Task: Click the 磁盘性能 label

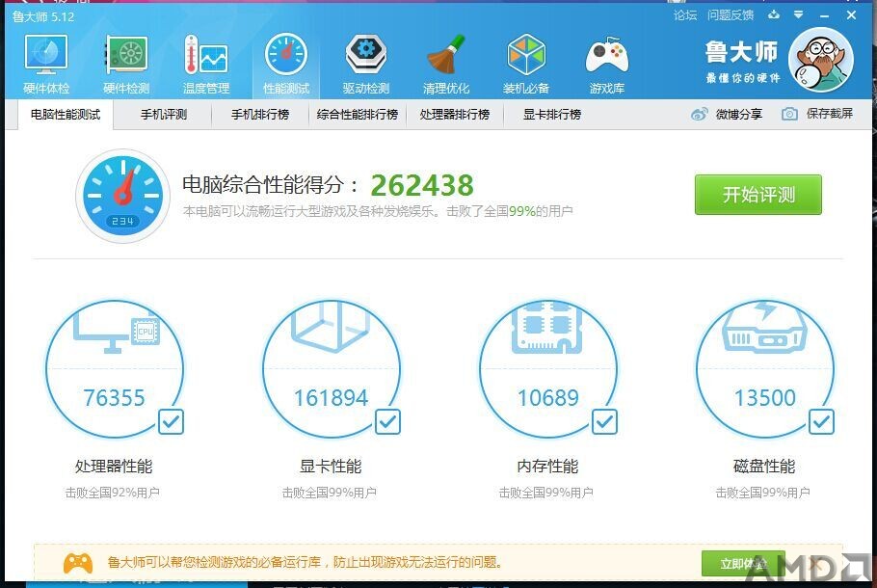Action: (x=764, y=466)
